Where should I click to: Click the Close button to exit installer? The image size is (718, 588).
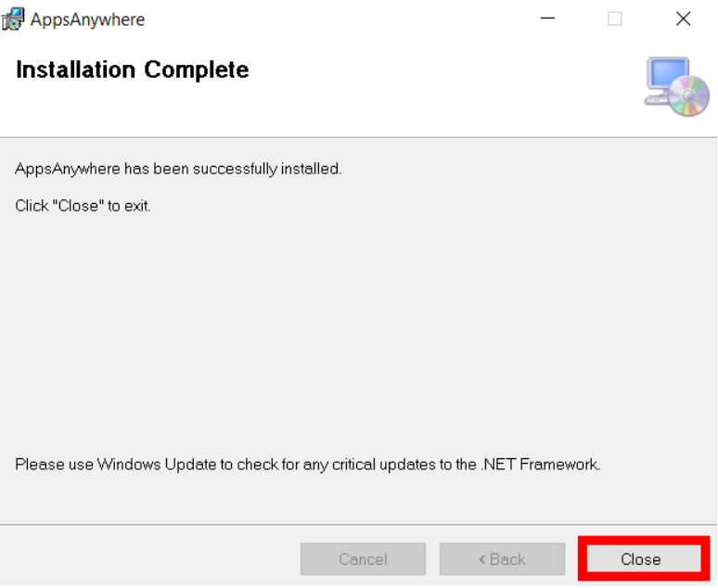(x=644, y=558)
